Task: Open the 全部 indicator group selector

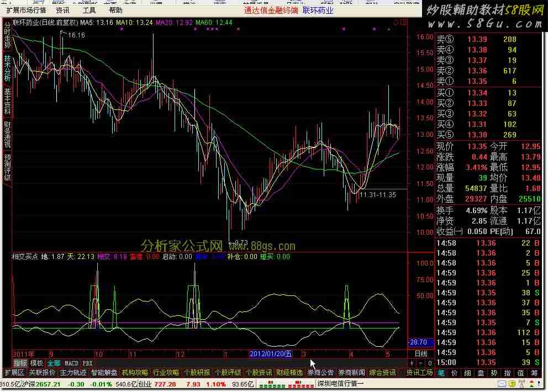Action: tap(54, 363)
